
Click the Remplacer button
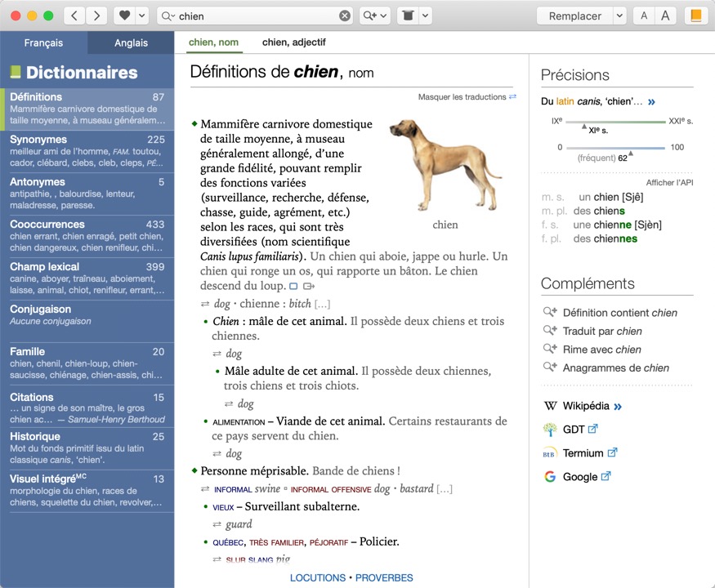574,16
